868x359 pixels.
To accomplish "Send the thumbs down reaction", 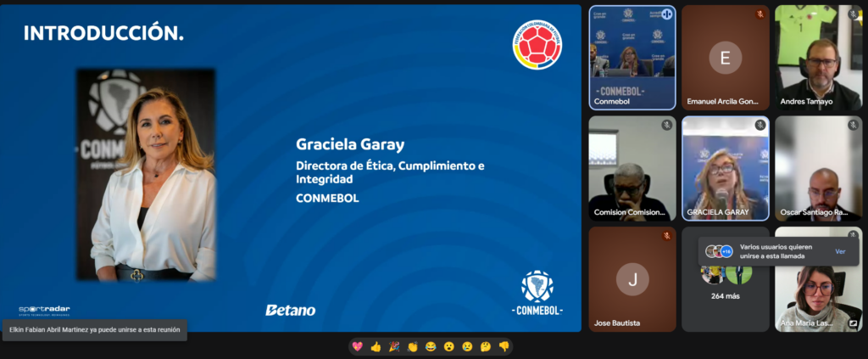I will point(504,347).
